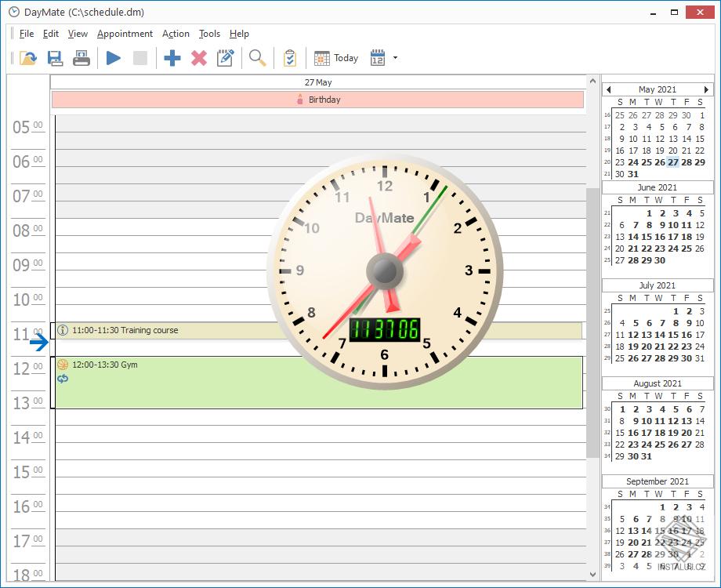Viewport: 721px width, 588px height.
Task: Expand calendar view dropdown arrow
Action: pos(395,58)
